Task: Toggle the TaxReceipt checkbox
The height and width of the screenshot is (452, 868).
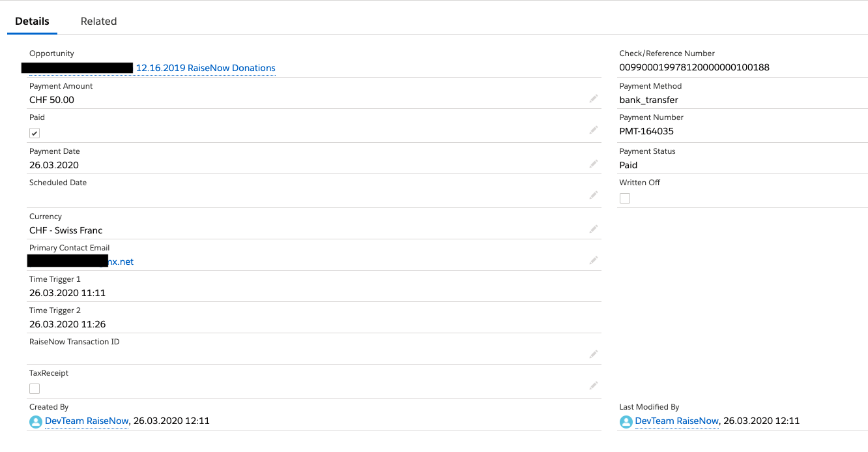Action: [35, 389]
